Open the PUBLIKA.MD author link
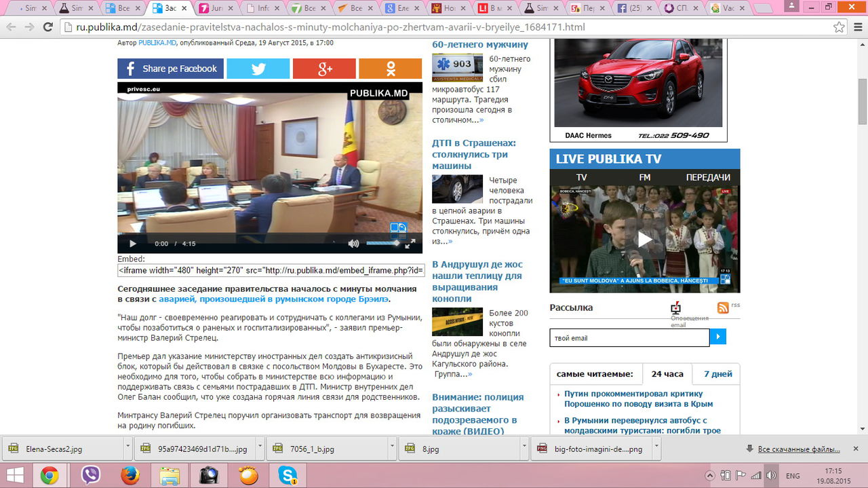 pos(157,43)
